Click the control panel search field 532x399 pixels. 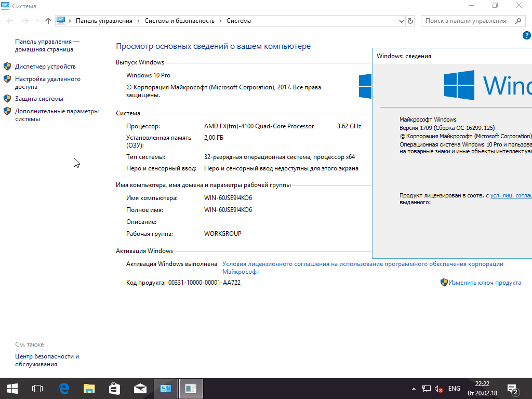point(465,21)
